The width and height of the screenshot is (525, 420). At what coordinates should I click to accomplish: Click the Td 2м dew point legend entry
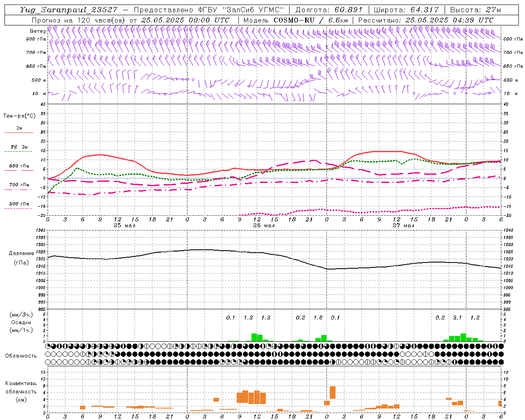19,147
